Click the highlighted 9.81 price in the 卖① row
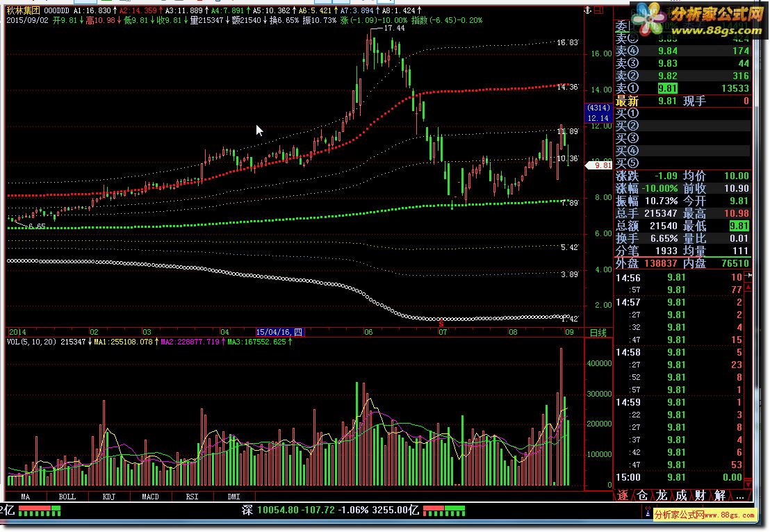 (667, 88)
